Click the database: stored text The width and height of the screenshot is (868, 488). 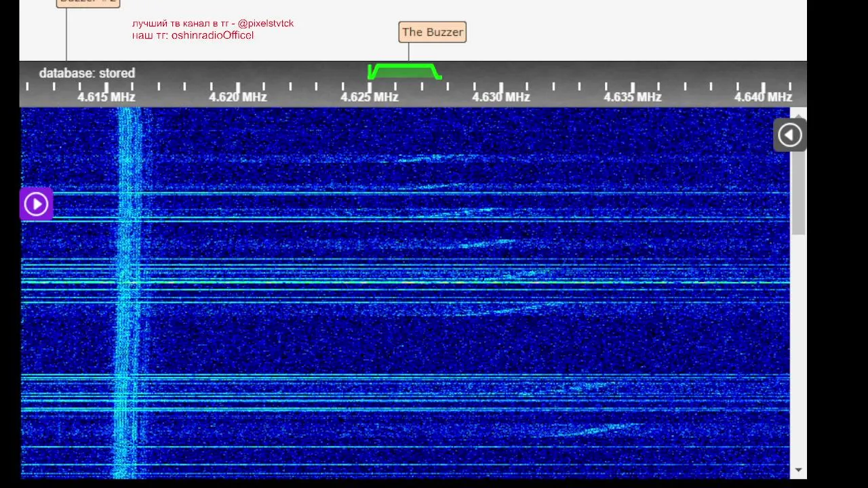pyautogui.click(x=87, y=73)
